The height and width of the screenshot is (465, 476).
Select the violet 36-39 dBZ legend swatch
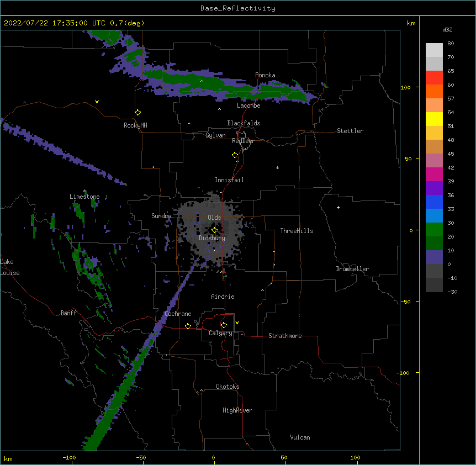[434, 188]
